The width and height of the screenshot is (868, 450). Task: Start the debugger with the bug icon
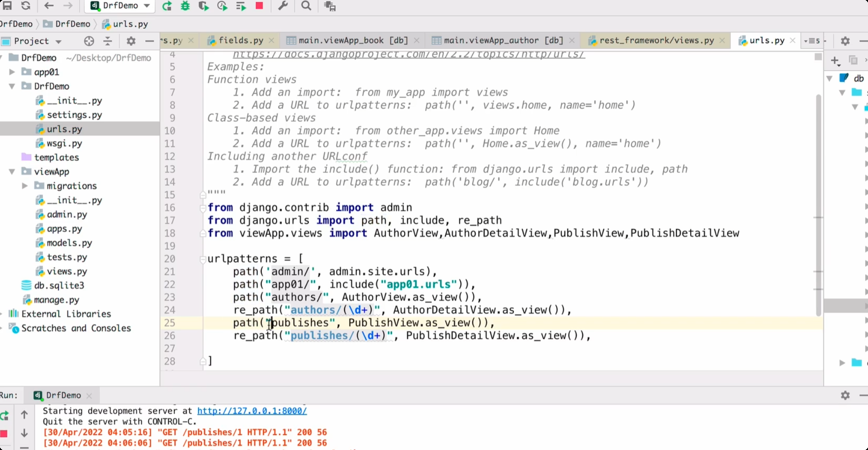pyautogui.click(x=185, y=6)
